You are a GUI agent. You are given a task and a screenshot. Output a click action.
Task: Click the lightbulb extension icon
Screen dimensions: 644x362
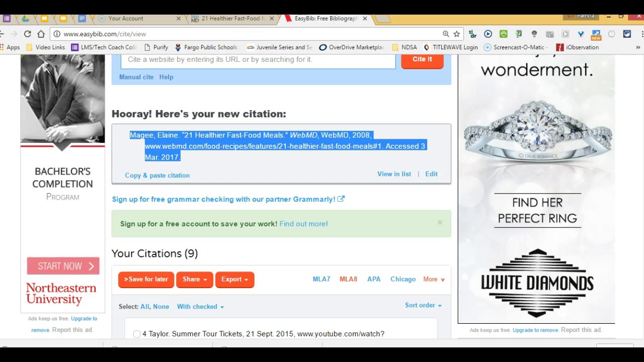[x=534, y=34]
